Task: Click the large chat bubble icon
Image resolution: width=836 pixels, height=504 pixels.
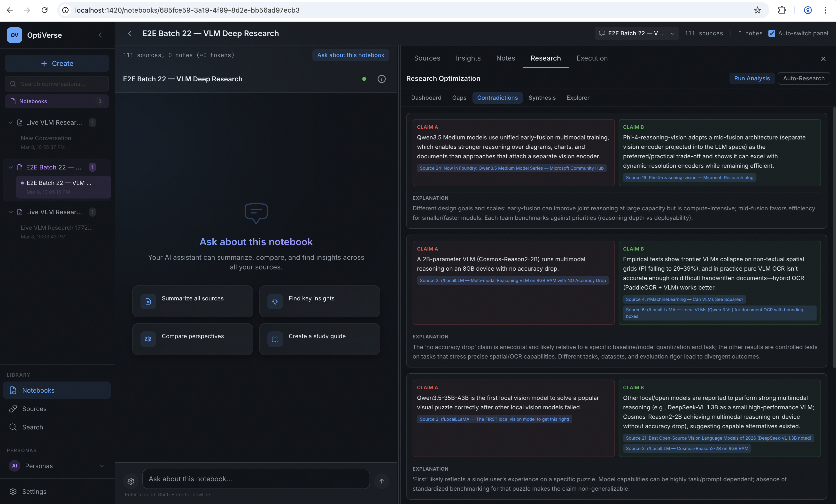Action: coord(256,213)
